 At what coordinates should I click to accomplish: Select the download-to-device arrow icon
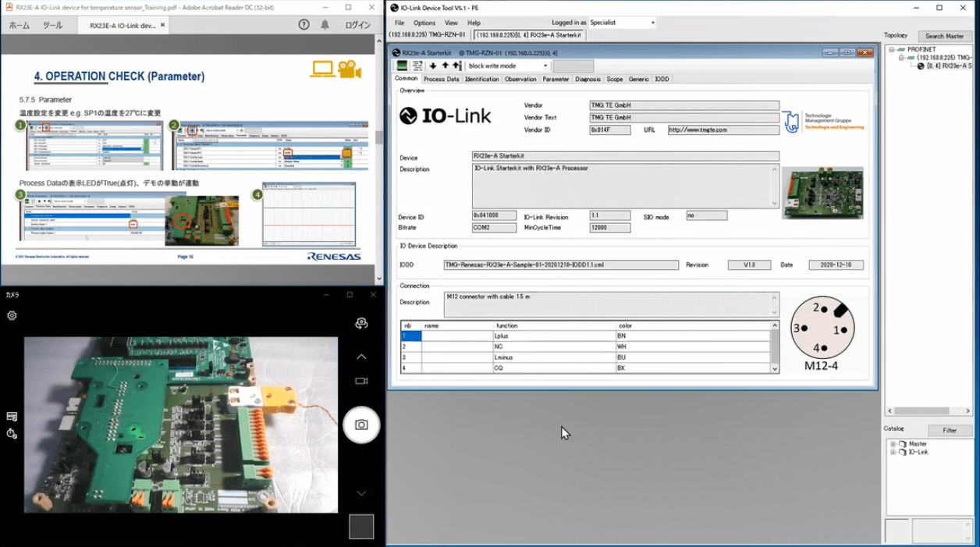click(x=433, y=66)
